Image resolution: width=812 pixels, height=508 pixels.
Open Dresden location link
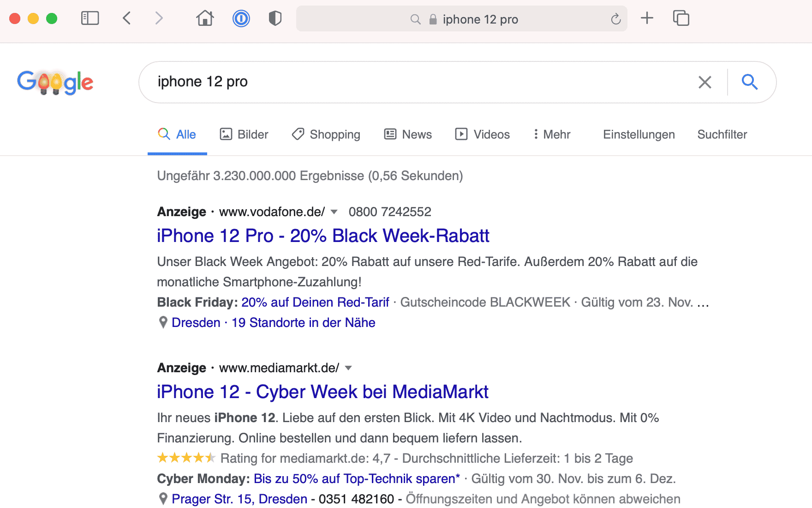tap(196, 323)
